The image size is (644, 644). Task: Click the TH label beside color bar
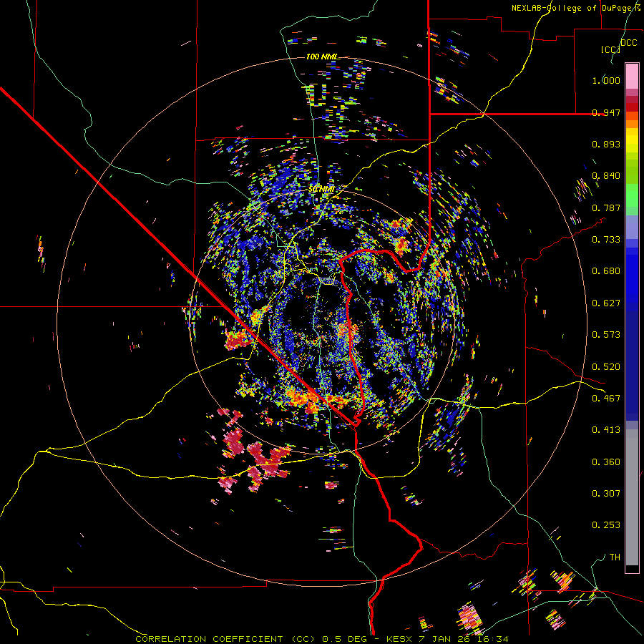click(615, 557)
